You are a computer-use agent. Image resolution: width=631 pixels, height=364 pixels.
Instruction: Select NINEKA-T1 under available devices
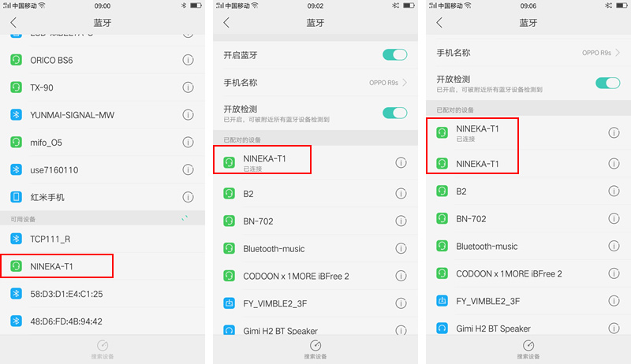click(103, 266)
